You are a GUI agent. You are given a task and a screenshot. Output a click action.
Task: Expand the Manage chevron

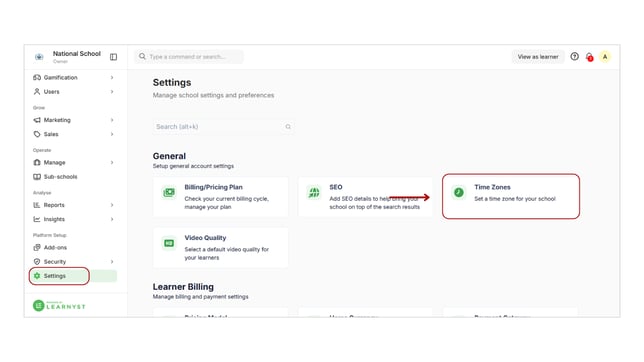[x=112, y=162]
